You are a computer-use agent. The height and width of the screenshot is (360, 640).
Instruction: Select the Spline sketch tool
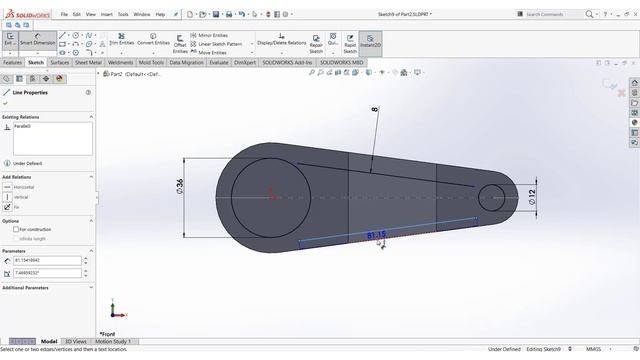[x=89, y=36]
